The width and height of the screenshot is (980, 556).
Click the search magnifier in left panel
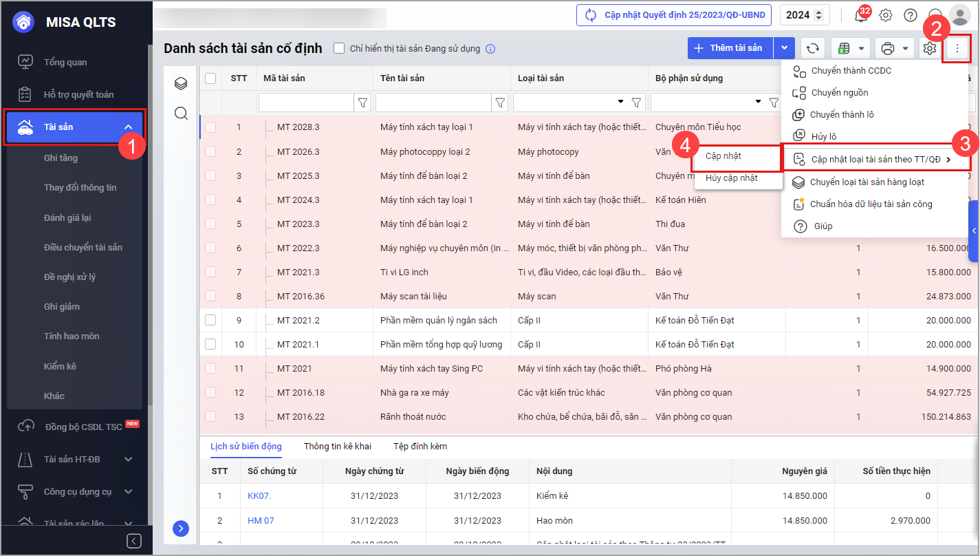181,114
